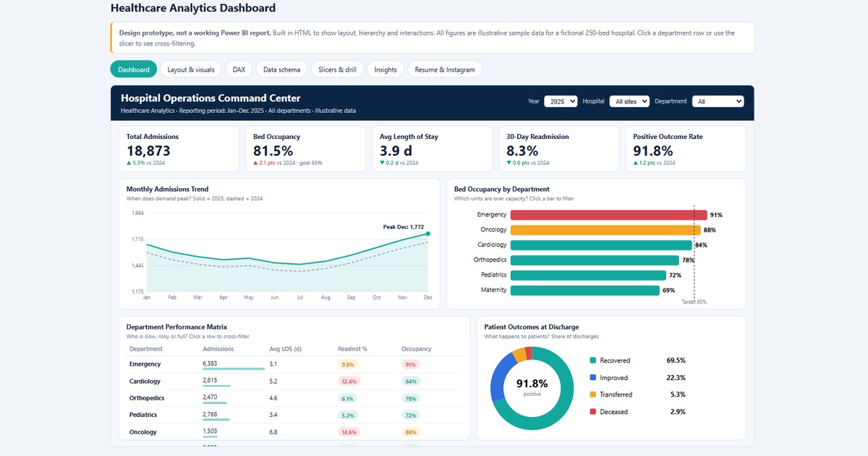868x456 pixels.
Task: Cross-filter by Orthopedics matrix row
Action: pos(295,398)
